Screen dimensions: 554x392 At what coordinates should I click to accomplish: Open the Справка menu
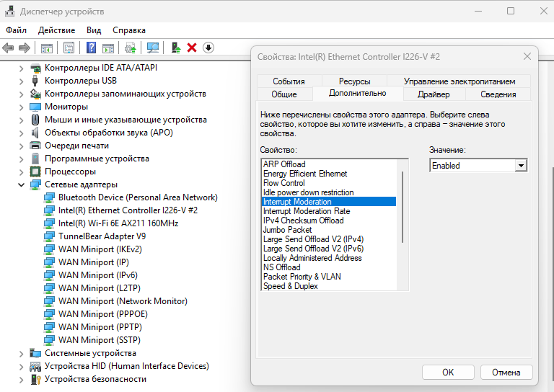(129, 30)
